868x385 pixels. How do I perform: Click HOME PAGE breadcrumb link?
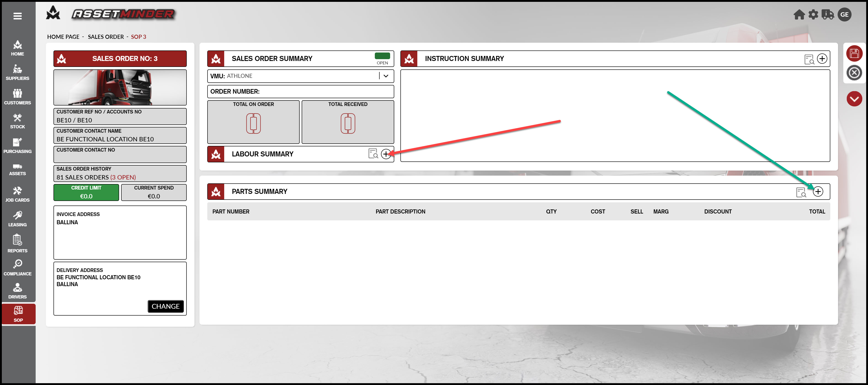[63, 37]
